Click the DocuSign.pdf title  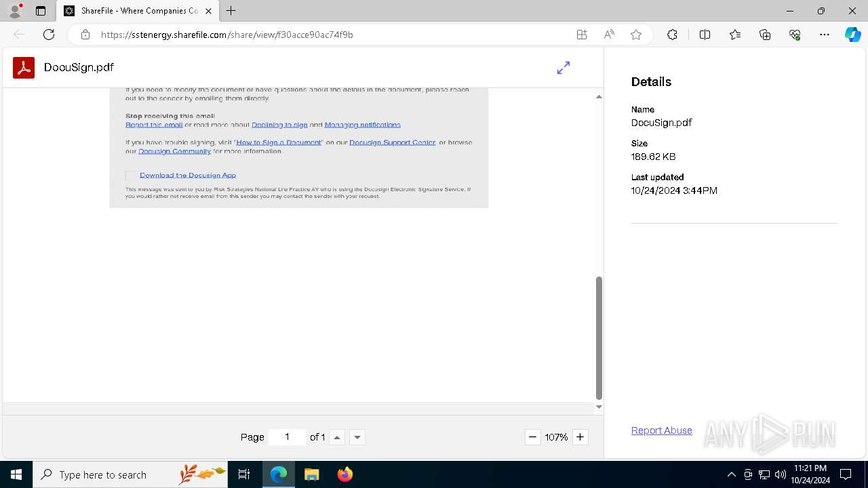coord(79,67)
